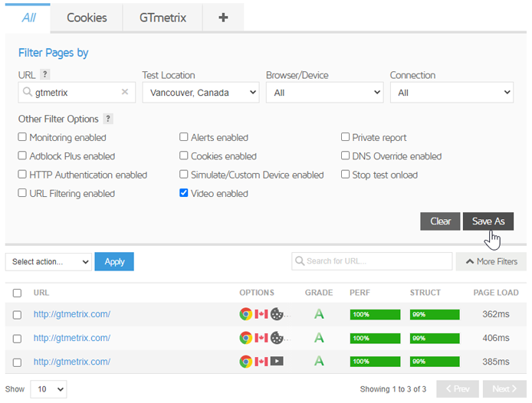Select the row with 406ms page load
The height and width of the screenshot is (403, 532).
[x=17, y=339]
